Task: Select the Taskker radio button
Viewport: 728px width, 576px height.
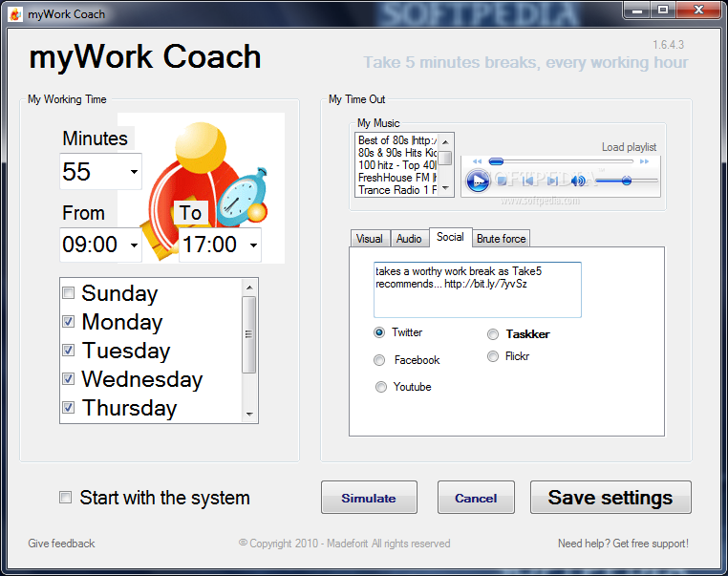Action: pyautogui.click(x=493, y=334)
